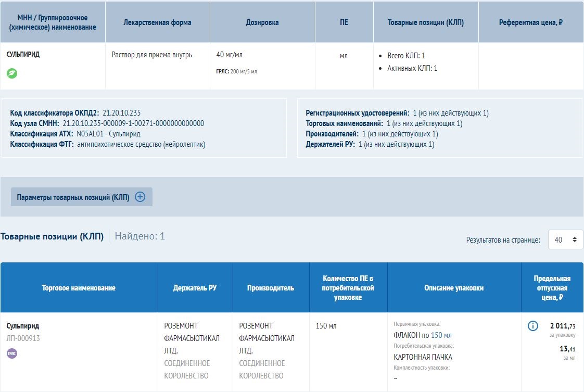Open registration number ЛП-000913
Image resolution: width=584 pixels, height=392 pixels.
tap(23, 338)
